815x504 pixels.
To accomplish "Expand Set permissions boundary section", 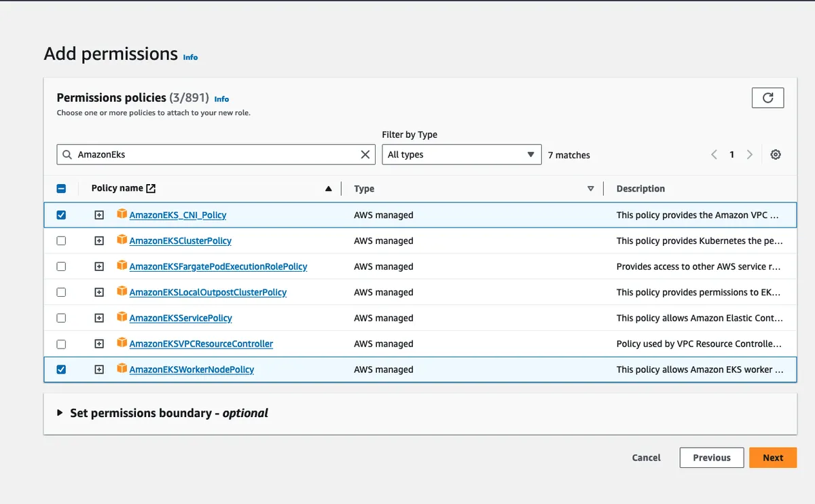I will [x=60, y=413].
